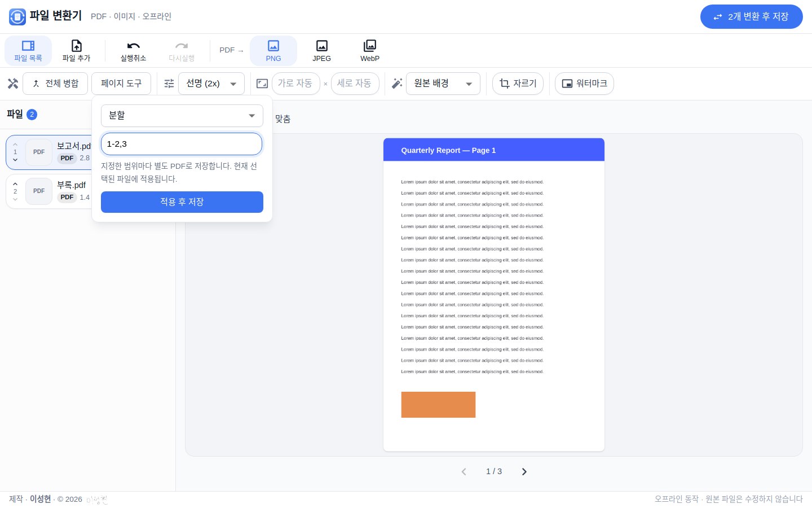Select the 부록.pdf file row
Screen dimensions: 812x508
point(49,191)
